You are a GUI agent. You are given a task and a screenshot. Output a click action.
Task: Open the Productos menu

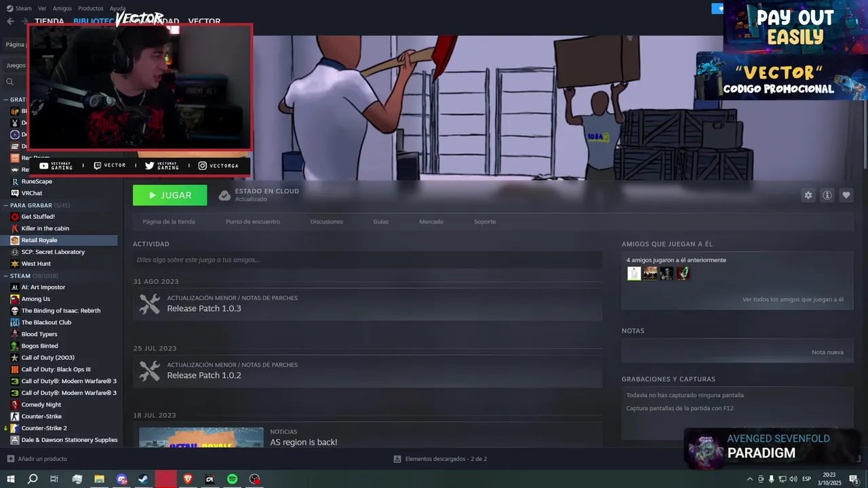click(x=91, y=8)
